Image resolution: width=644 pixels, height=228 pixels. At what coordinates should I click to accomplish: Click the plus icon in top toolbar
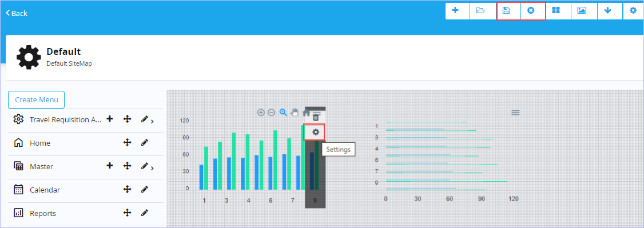coord(455,11)
